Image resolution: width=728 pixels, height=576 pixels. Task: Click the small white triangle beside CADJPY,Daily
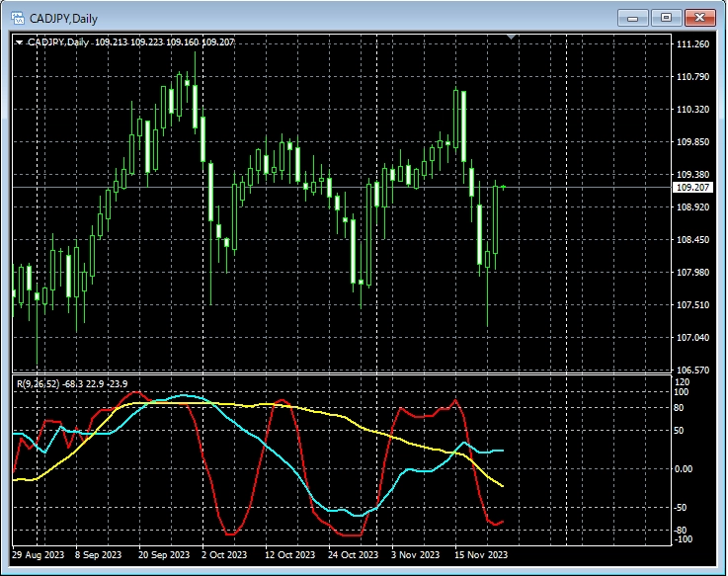[x=19, y=42]
